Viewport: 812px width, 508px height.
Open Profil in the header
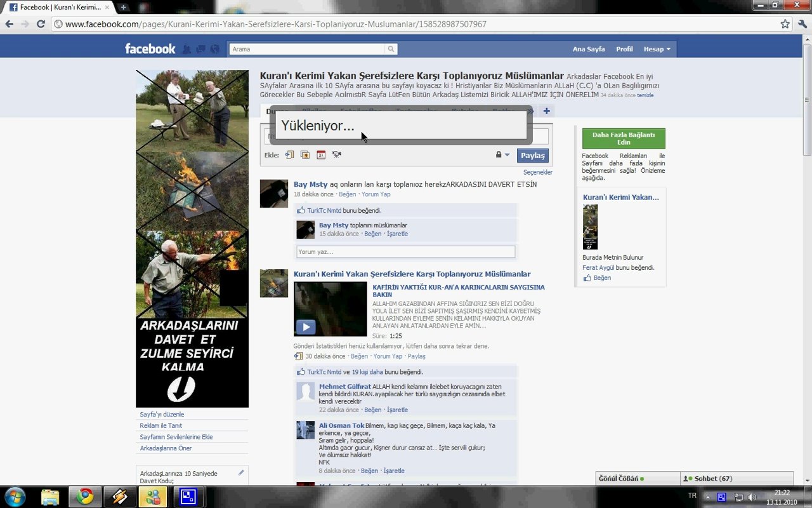[624, 49]
